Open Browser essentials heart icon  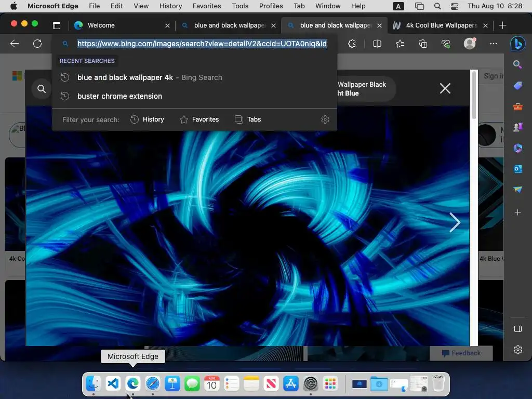pos(446,44)
